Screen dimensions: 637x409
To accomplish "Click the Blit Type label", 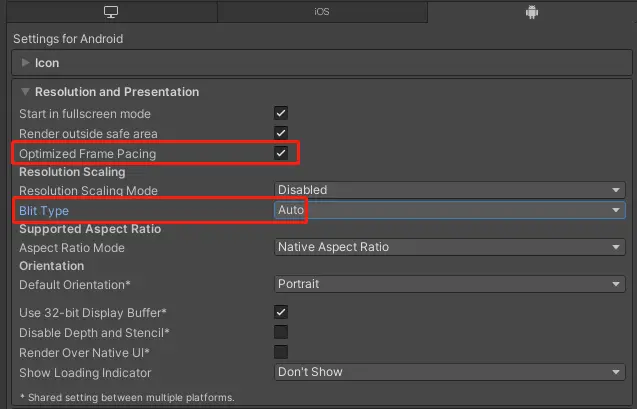I will [44, 210].
